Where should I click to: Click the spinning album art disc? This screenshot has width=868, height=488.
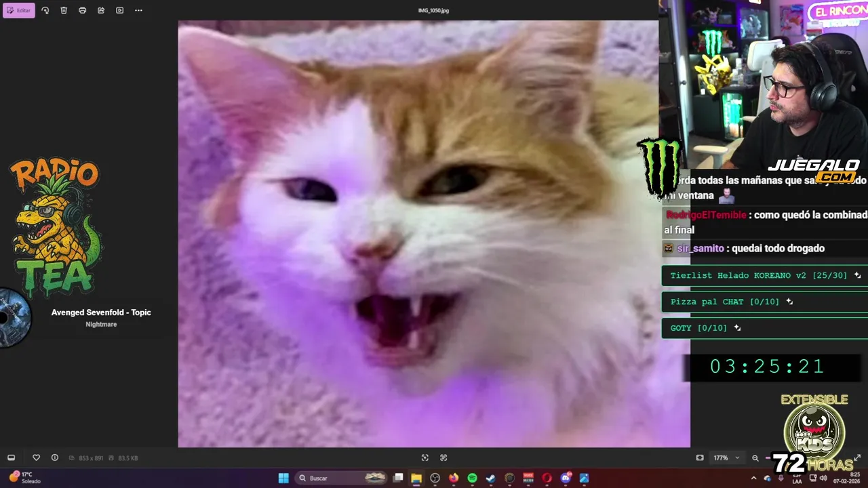tap(14, 318)
